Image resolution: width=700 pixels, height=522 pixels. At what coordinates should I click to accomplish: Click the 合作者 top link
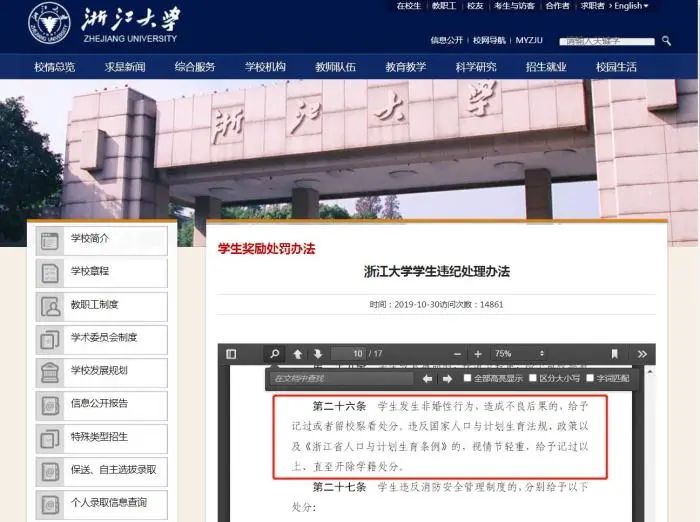click(x=558, y=6)
